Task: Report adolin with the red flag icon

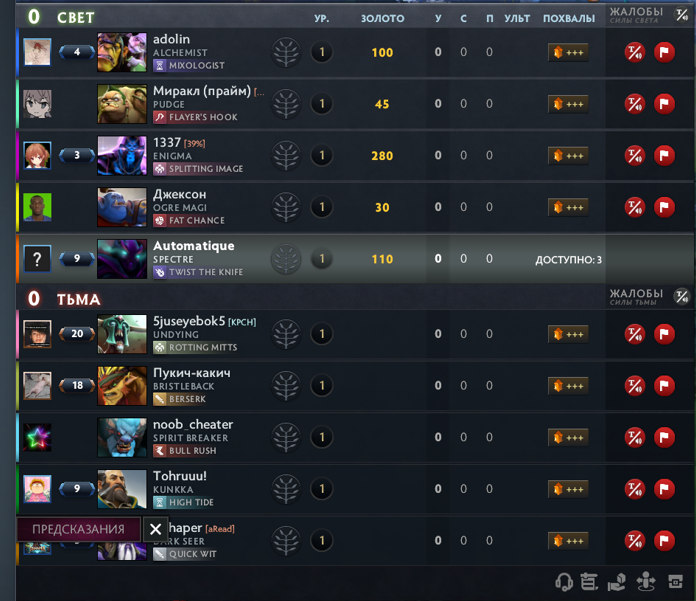Action: click(664, 52)
